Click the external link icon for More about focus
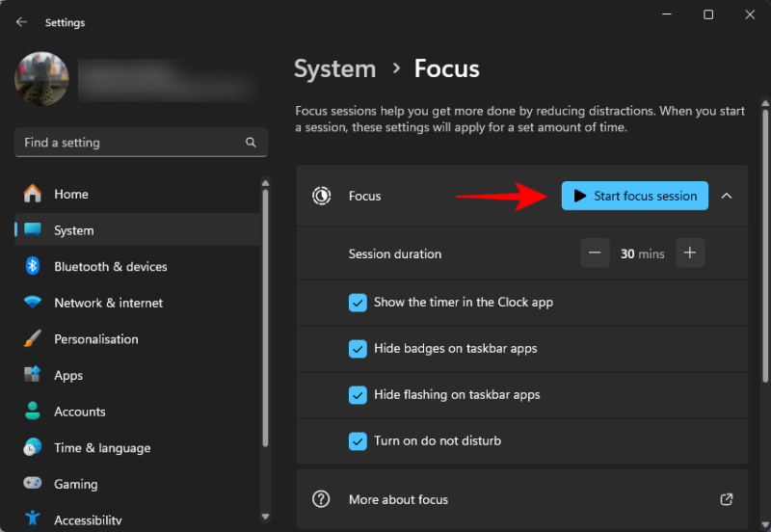 tap(727, 499)
